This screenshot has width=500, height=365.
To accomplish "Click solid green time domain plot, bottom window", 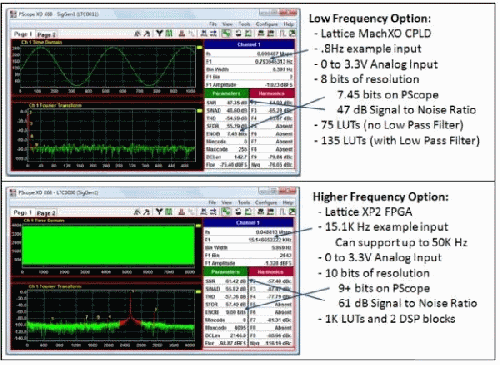I will click(x=108, y=246).
